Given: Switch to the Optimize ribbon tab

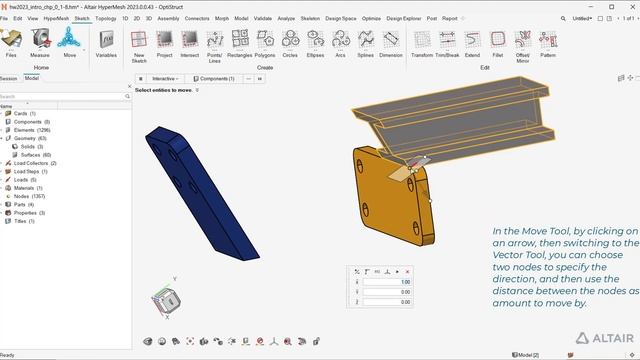Looking at the screenshot, I should [x=371, y=18].
